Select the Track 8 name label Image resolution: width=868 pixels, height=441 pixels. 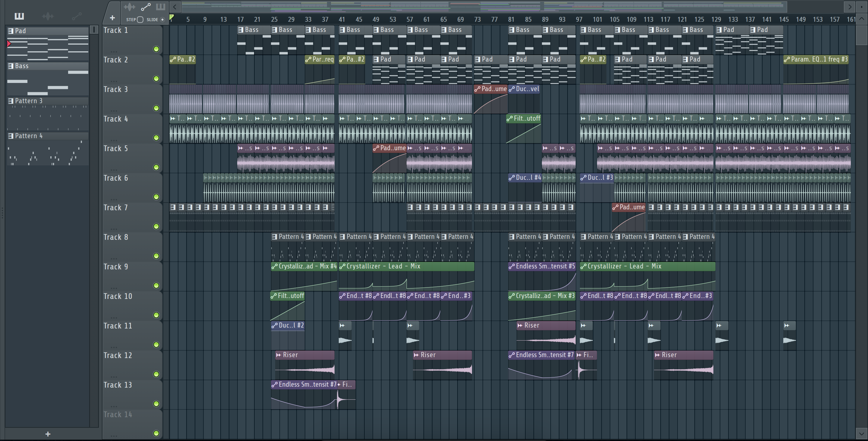tap(115, 237)
